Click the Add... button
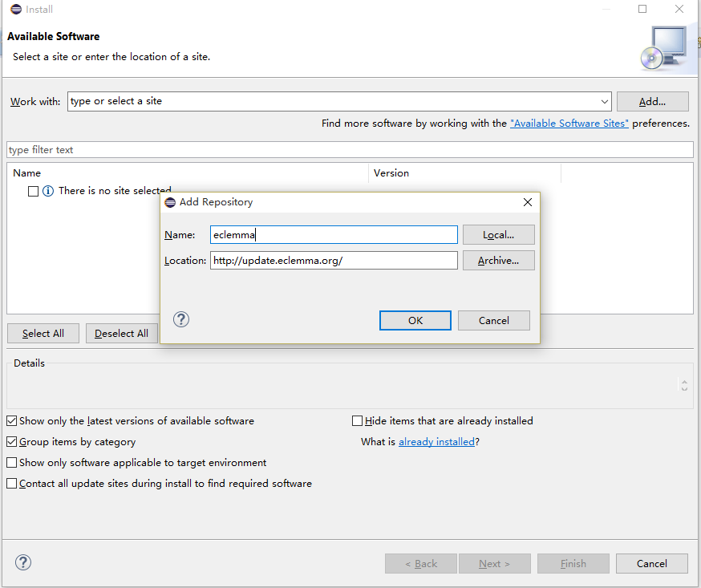Image resolution: width=701 pixels, height=588 pixels. coord(652,102)
